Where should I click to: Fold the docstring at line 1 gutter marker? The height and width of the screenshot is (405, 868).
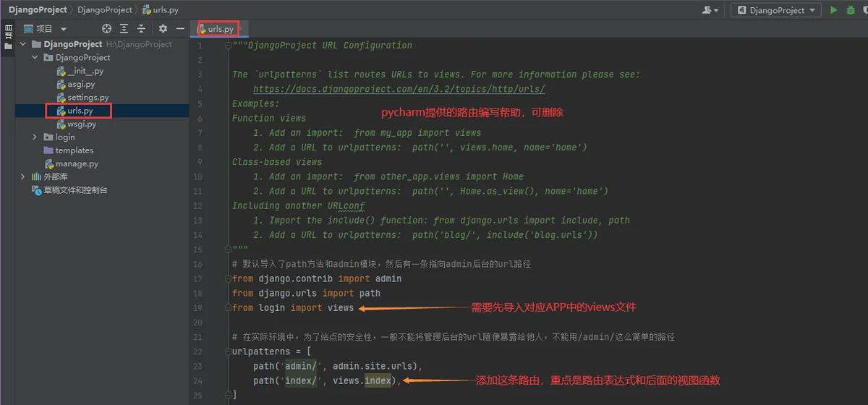(228, 46)
